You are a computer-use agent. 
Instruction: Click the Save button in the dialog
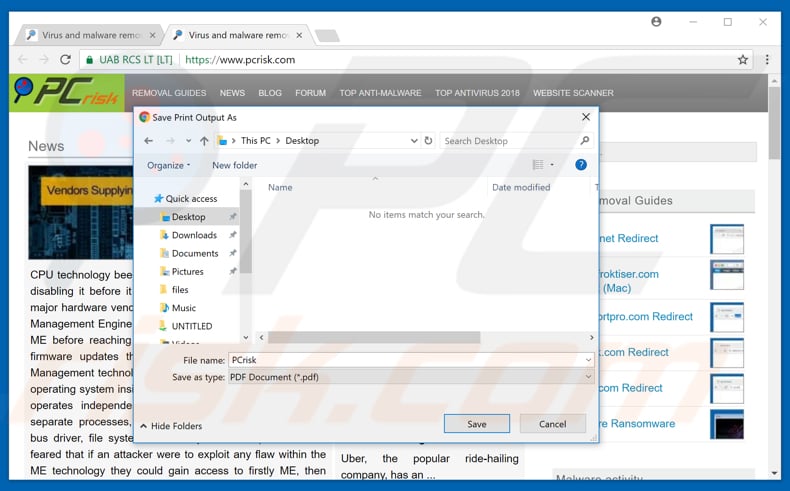pos(477,424)
